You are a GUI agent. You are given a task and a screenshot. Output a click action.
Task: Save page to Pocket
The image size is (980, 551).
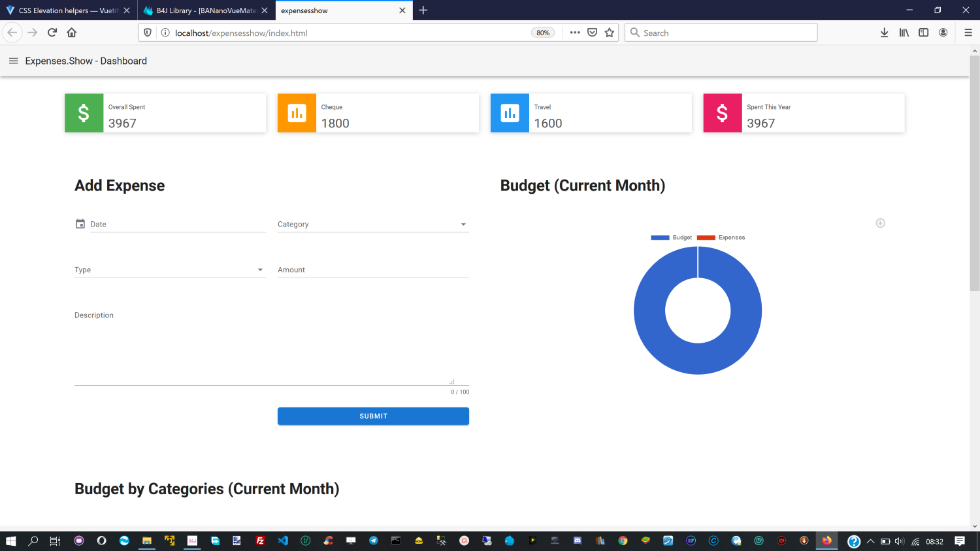[x=593, y=33]
